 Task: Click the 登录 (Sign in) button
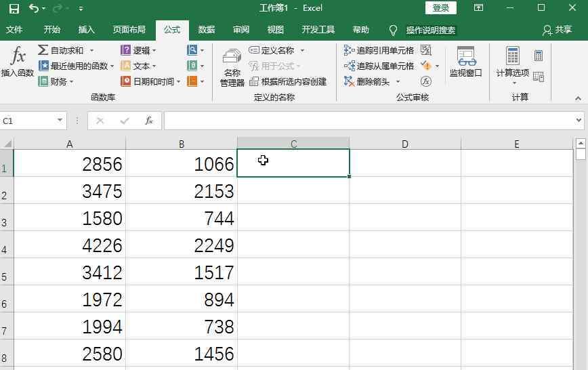[x=440, y=8]
